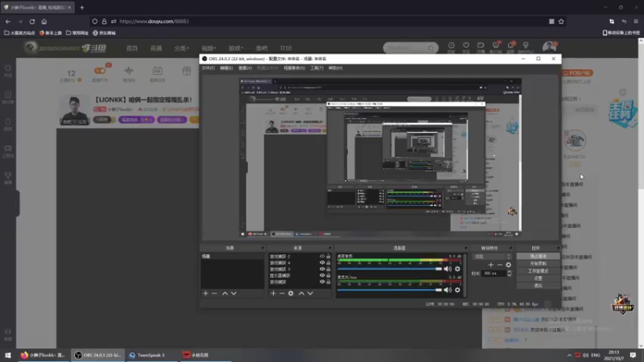Viewport: 644px width, 362px height.
Task: Expand the Douyu games menu dropdown
Action: (236, 48)
